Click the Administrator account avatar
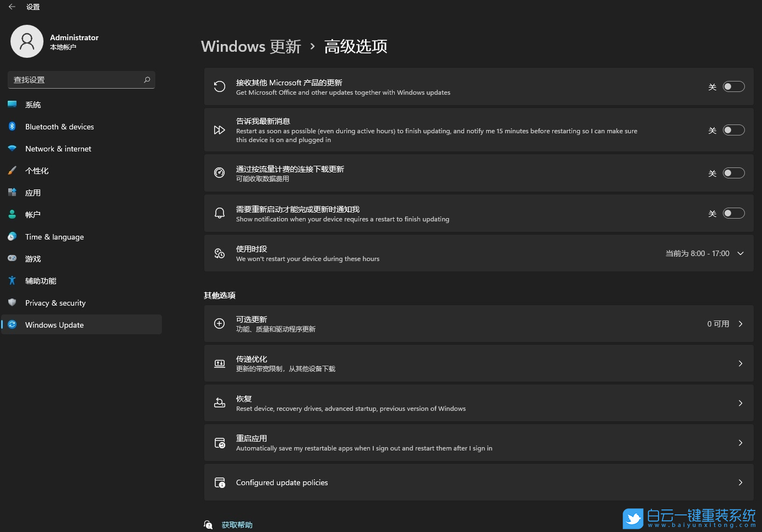 point(27,41)
